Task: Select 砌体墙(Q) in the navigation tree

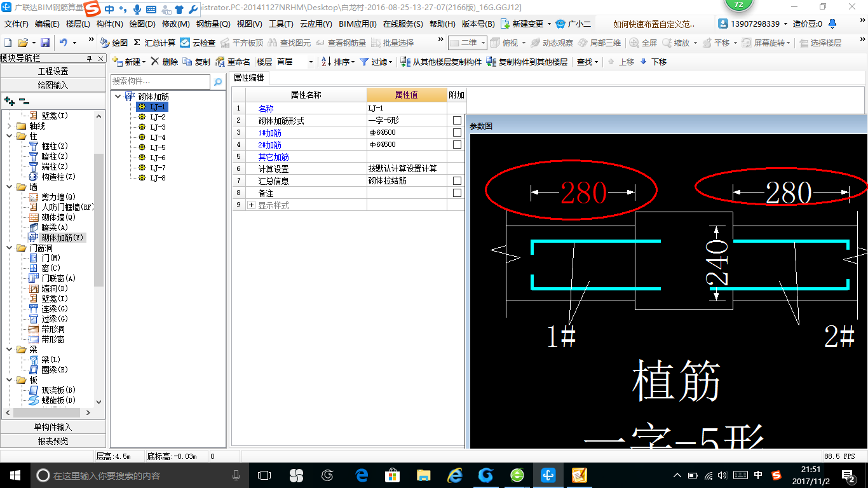Action: click(58, 217)
